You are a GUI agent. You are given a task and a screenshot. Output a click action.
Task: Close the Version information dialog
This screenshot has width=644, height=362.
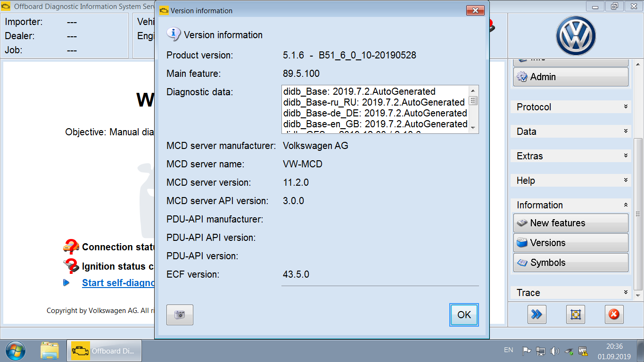coord(475,10)
